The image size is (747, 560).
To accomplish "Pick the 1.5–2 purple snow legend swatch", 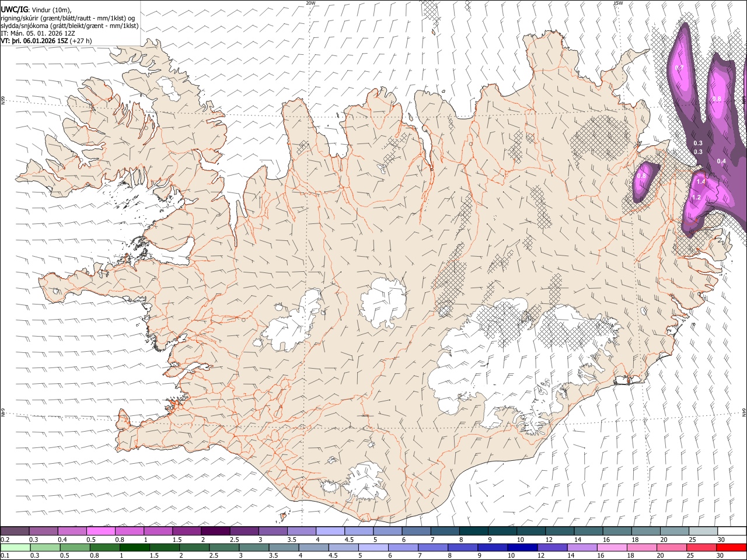I will 187,531.
